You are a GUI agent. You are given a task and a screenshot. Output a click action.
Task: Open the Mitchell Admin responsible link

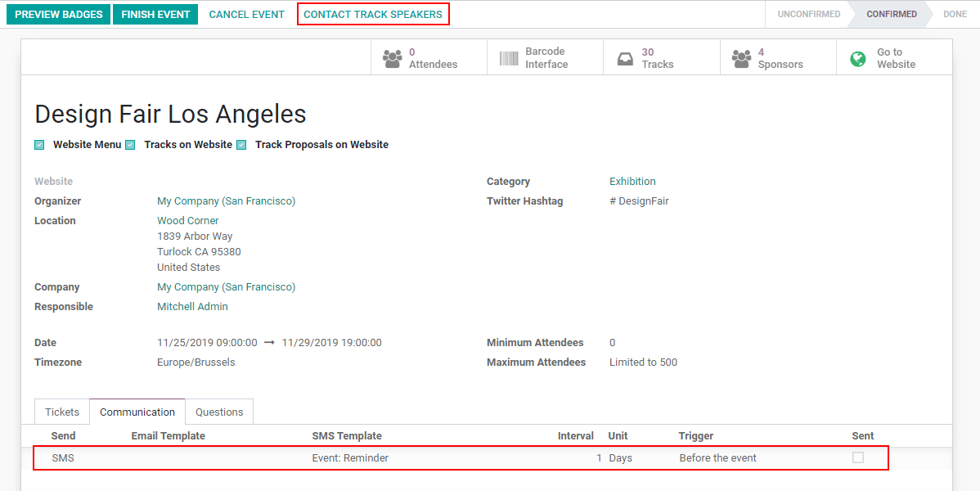pos(192,307)
